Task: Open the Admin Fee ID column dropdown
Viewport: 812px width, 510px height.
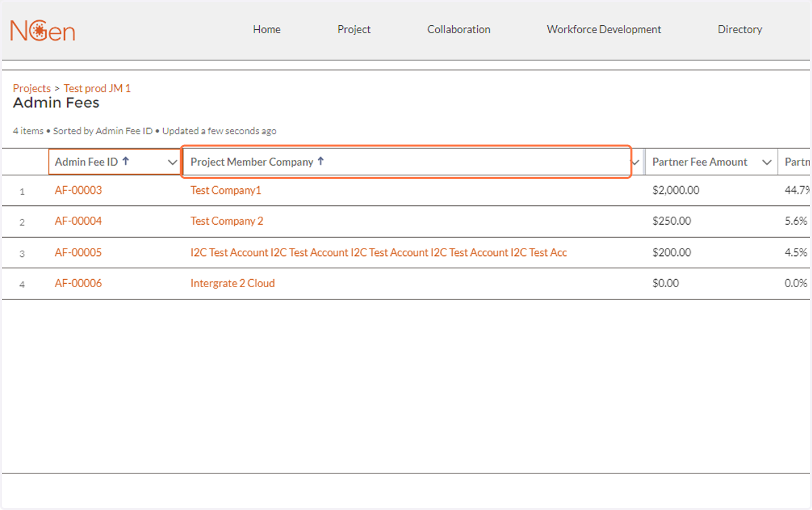Action: (x=172, y=163)
